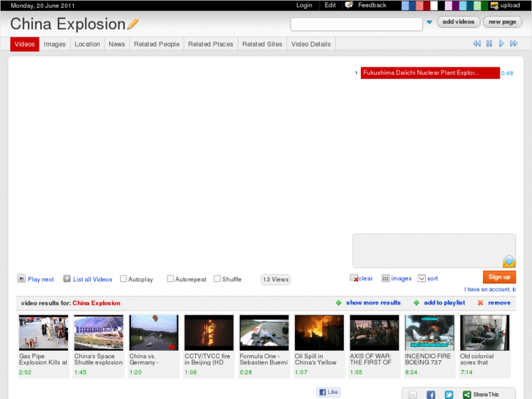Image resolution: width=532 pixels, height=399 pixels.
Task: Open Oil Spill in China's Yellow thumbnail
Action: click(x=319, y=332)
